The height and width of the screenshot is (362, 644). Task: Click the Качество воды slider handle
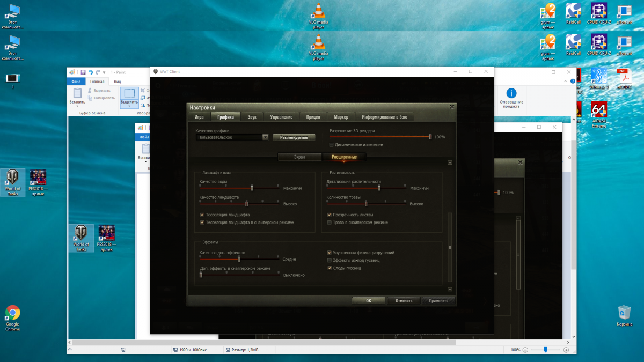coord(252,188)
